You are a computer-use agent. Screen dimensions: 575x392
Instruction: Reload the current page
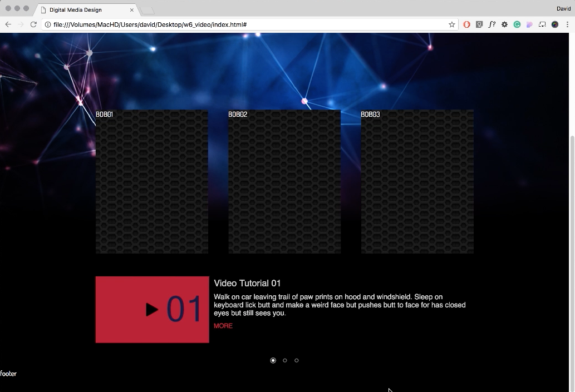coord(33,24)
